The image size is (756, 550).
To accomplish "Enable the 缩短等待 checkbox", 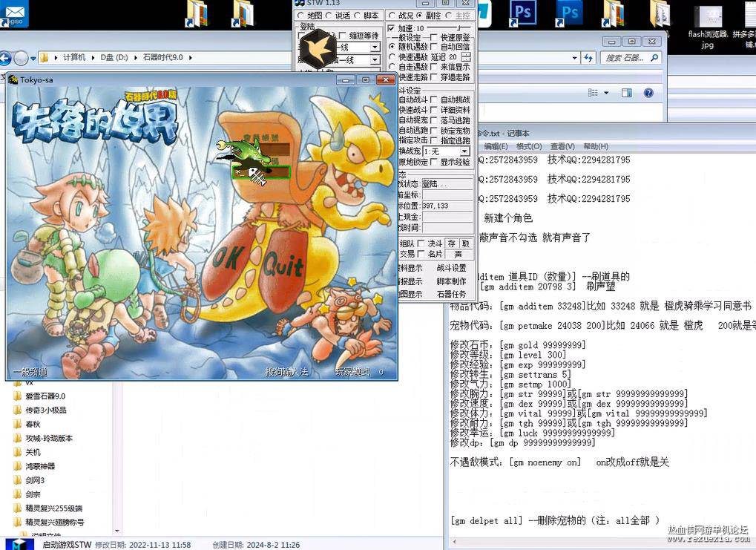I will tap(342, 36).
